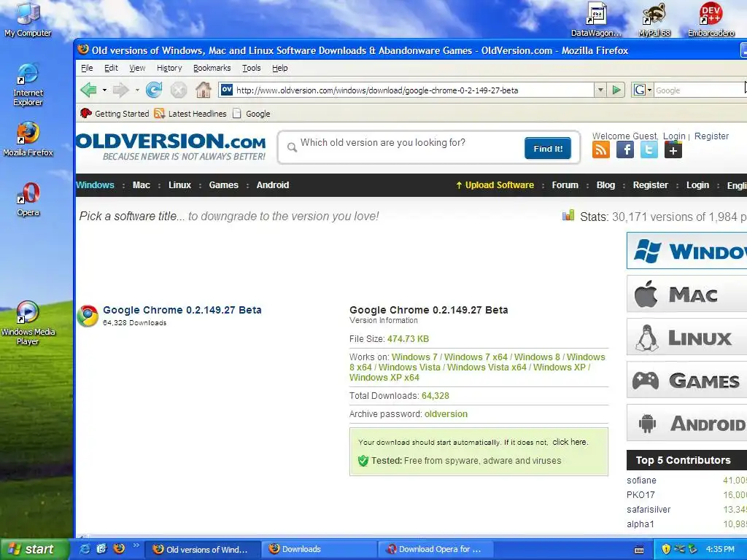Viewport: 747px width, 560px height.
Task: Switch to Downloads taskbar window
Action: (x=318, y=549)
